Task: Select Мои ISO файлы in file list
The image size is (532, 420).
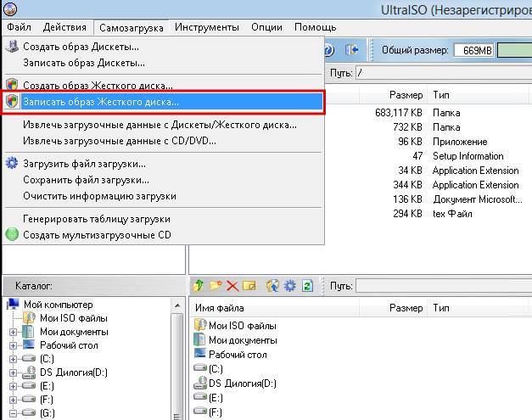Action: [242, 326]
